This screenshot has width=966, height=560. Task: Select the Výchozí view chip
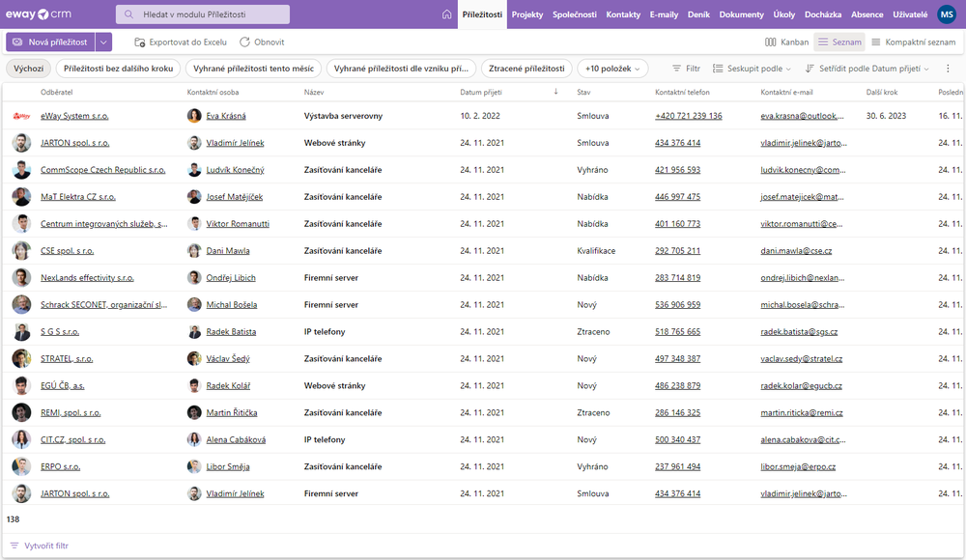28,69
